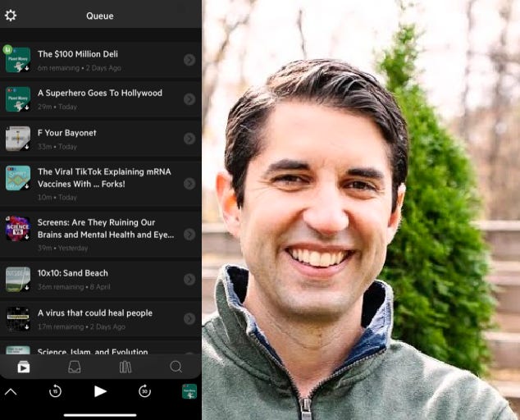
Task: Select 10x10: Sand Beach episode title
Action: coord(73,273)
